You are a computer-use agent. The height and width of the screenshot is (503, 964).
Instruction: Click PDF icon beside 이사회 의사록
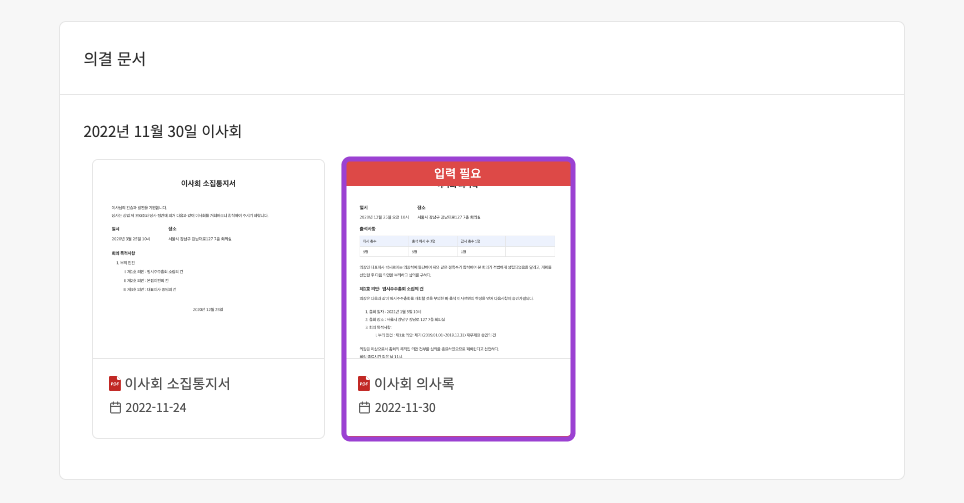tap(364, 383)
